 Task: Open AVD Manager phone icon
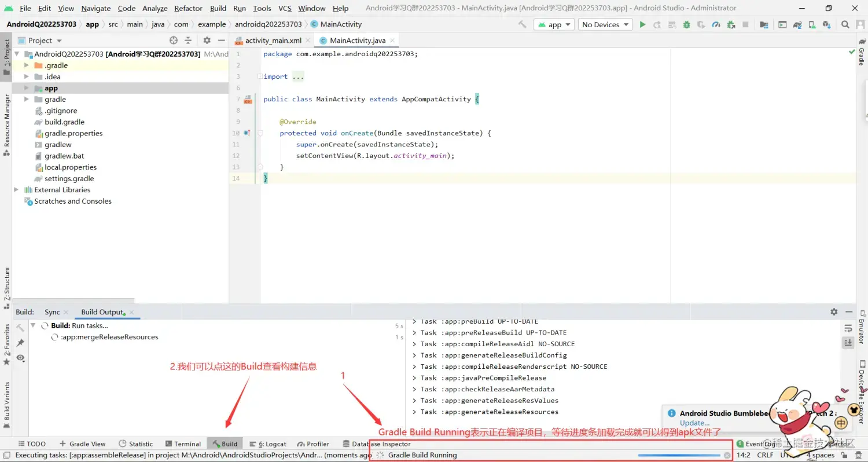point(812,24)
